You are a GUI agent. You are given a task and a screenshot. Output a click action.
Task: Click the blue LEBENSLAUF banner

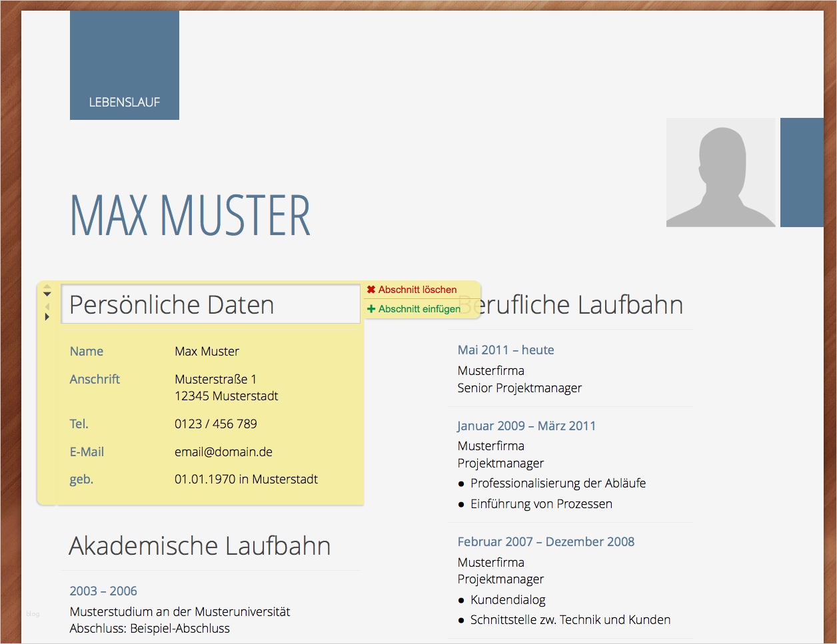point(124,65)
